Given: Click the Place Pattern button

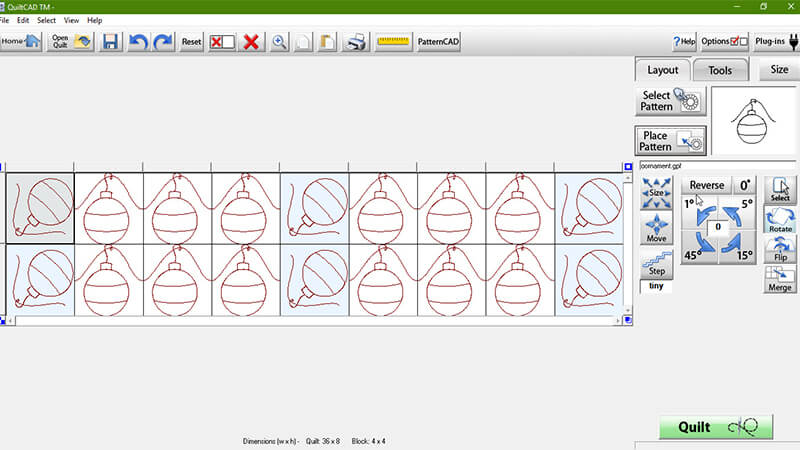Looking at the screenshot, I should point(671,141).
